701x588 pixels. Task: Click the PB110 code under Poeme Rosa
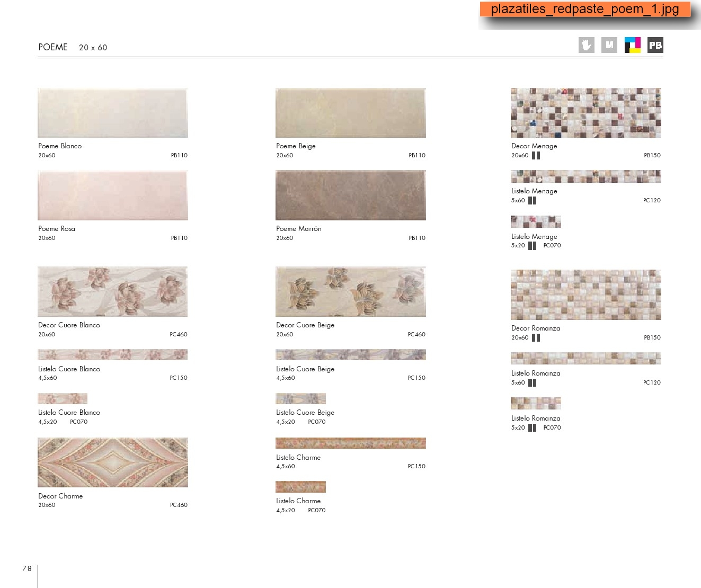[x=179, y=238]
